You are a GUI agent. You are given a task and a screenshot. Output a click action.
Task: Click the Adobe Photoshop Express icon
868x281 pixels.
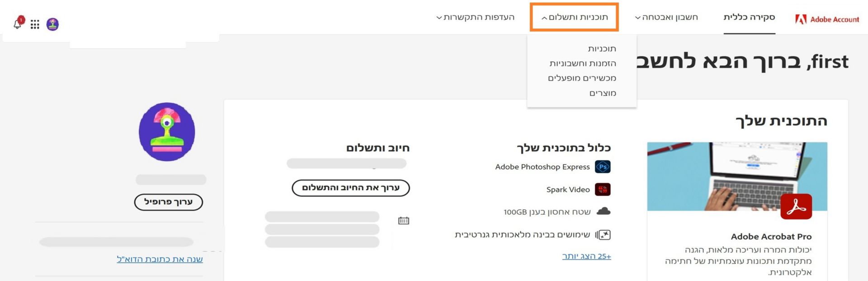point(603,167)
